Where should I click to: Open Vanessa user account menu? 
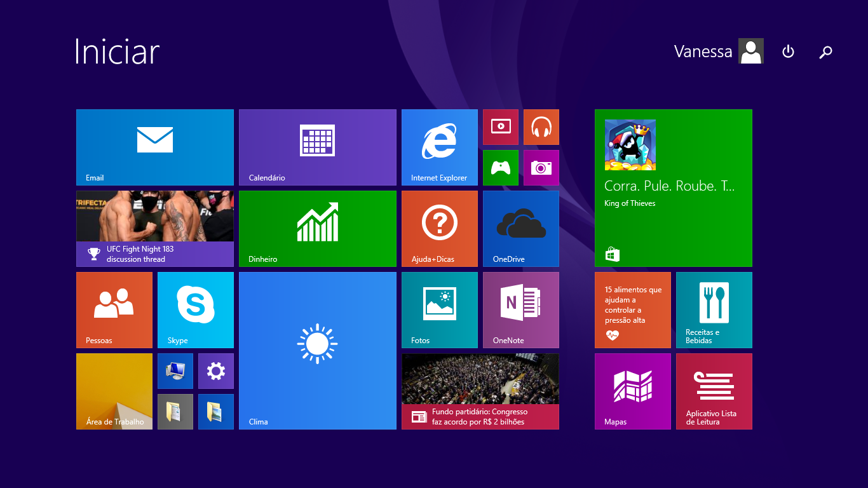719,51
